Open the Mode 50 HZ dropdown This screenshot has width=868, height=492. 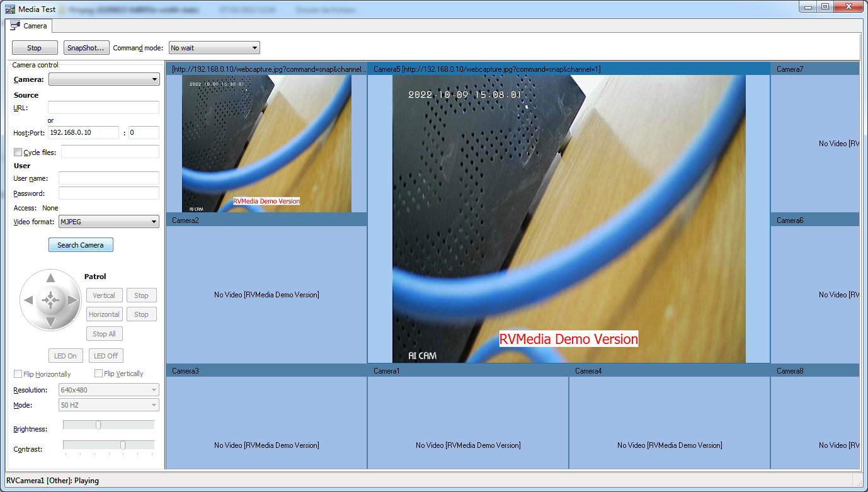[108, 405]
